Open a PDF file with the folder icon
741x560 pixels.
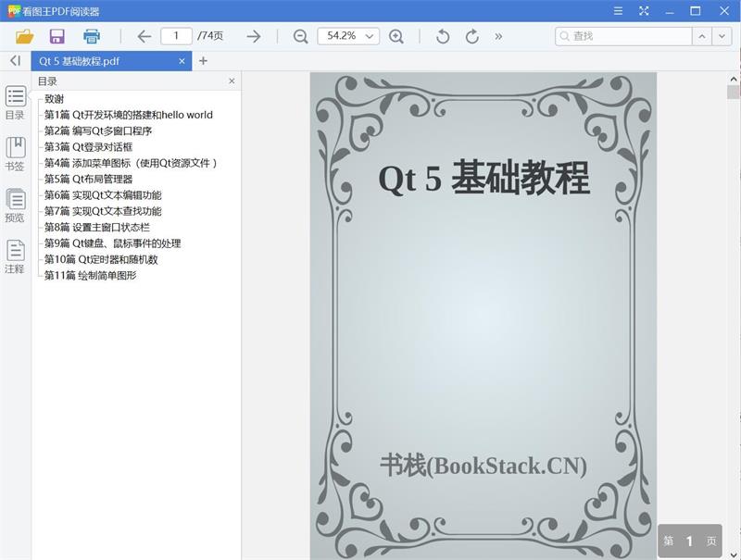[x=26, y=36]
